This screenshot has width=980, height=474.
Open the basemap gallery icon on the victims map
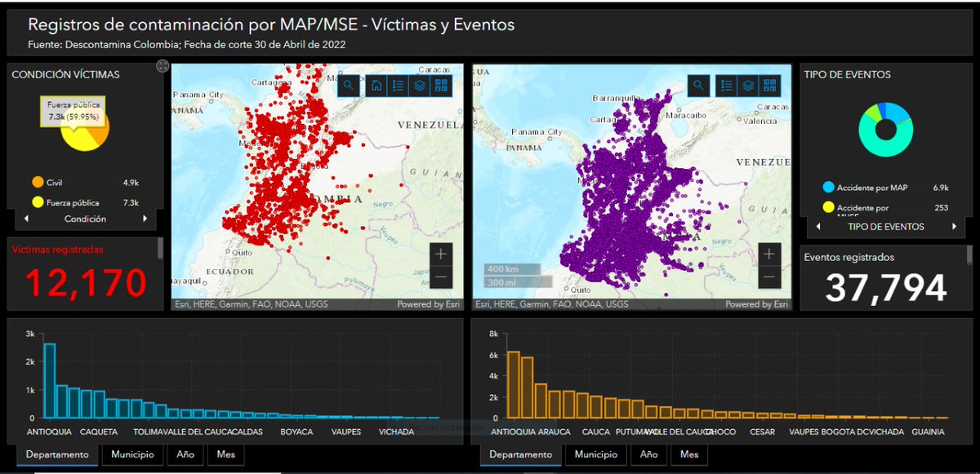click(x=441, y=85)
